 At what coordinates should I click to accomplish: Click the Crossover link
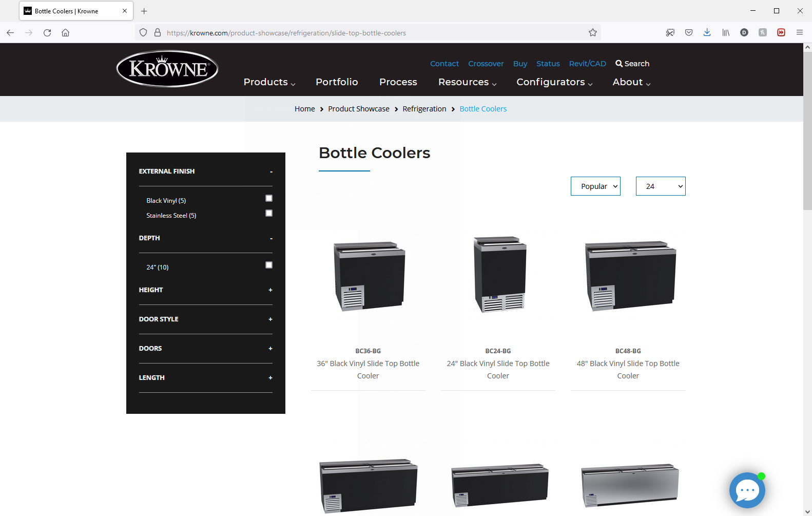tap(486, 64)
